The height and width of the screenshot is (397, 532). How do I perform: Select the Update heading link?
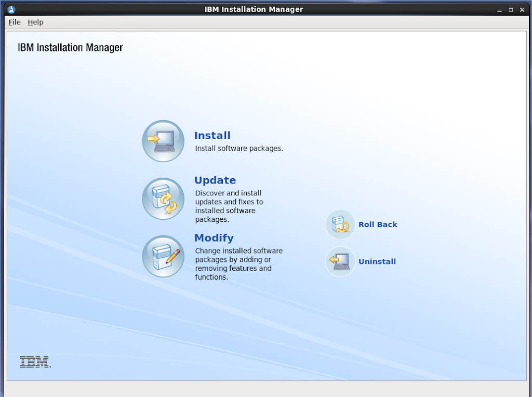pos(215,180)
